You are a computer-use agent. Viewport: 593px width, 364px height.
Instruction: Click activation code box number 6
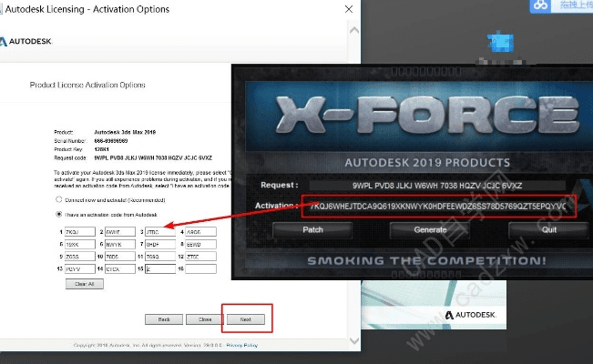point(120,244)
